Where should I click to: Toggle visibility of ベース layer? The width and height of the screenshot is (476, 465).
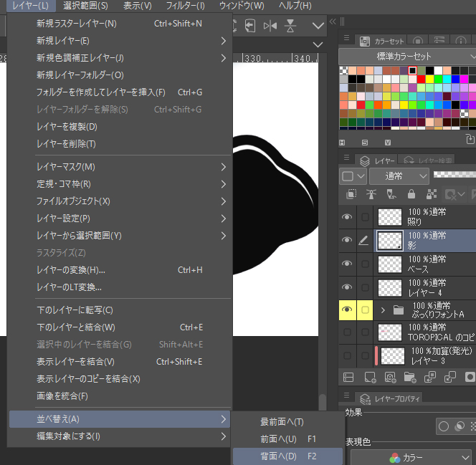point(347,264)
